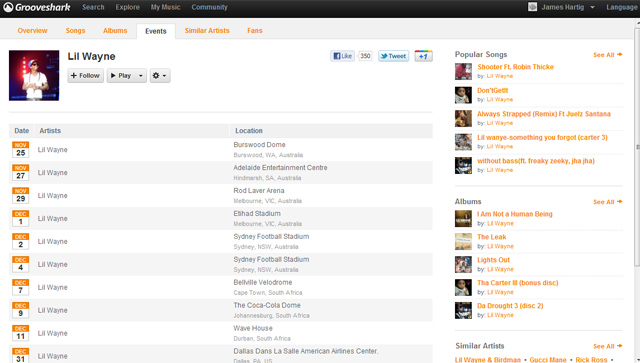Image resolution: width=640 pixels, height=363 pixels.
Task: Open similar artist Rick Ross
Action: coord(591,359)
